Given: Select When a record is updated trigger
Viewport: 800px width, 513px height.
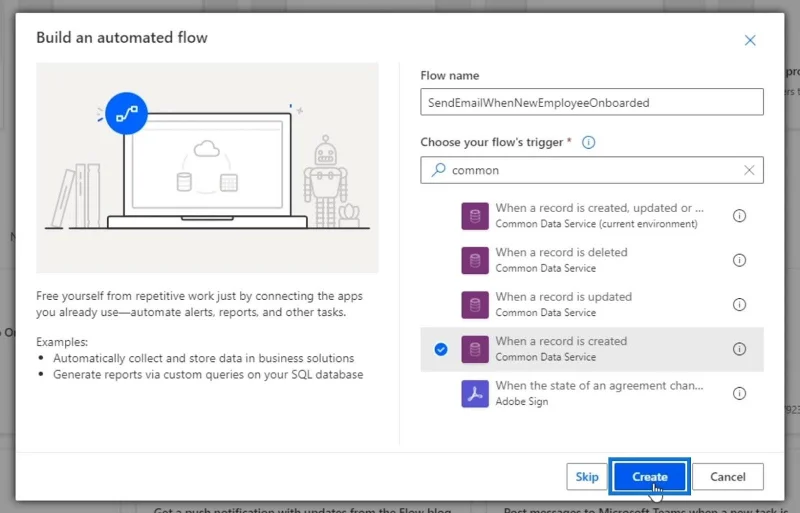Looking at the screenshot, I should click(x=592, y=305).
